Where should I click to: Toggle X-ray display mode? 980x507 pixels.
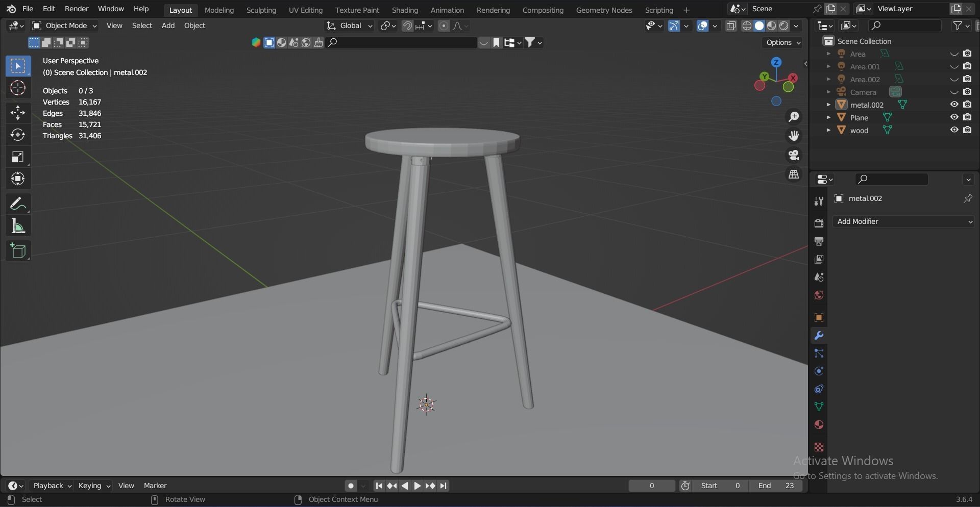[731, 26]
